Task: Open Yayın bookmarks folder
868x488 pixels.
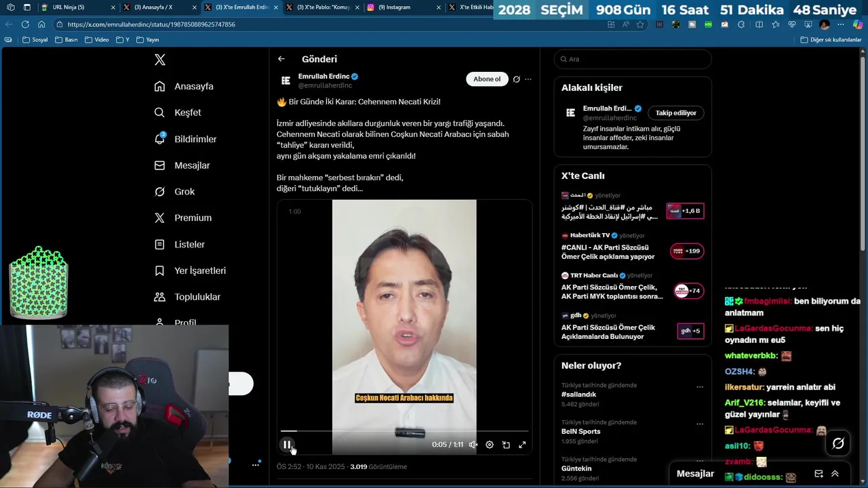Action: pyautogui.click(x=147, y=40)
